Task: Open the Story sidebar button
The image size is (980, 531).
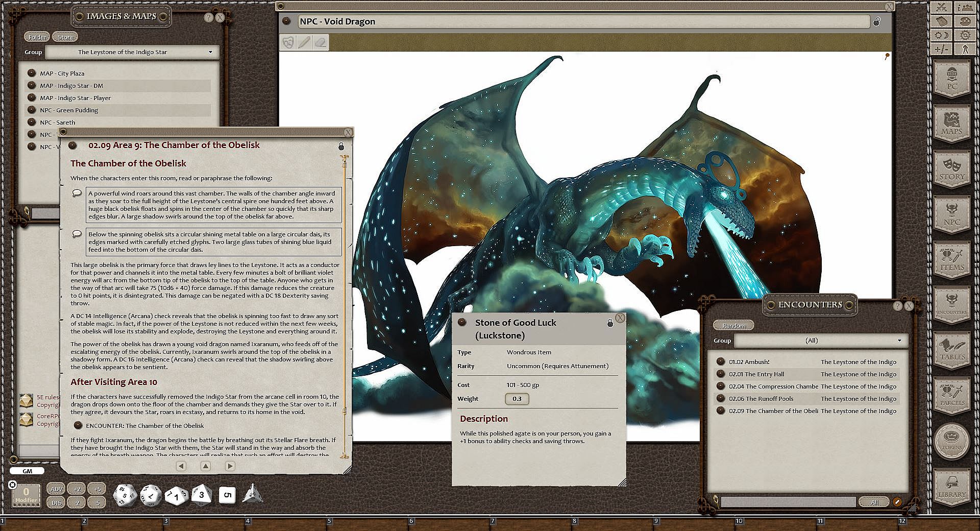Action: click(951, 171)
